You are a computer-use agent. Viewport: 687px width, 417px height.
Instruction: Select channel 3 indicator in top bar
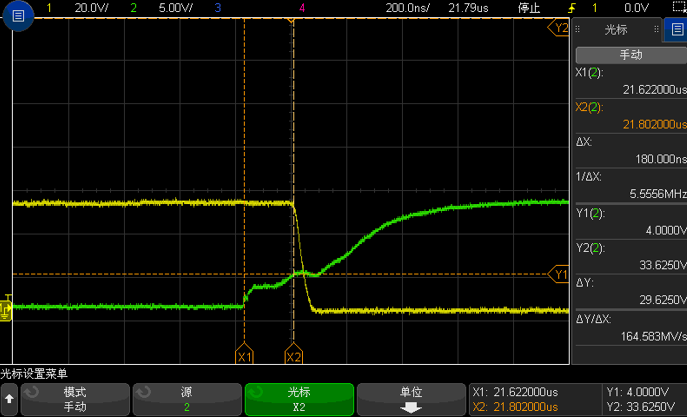point(217,7)
